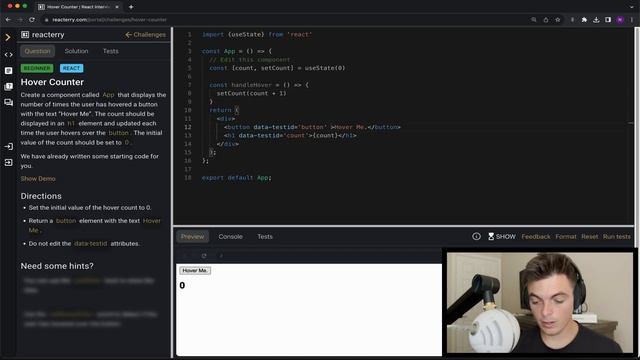Click the Hover Me button in preview
This screenshot has width=640, height=360.
click(195, 271)
